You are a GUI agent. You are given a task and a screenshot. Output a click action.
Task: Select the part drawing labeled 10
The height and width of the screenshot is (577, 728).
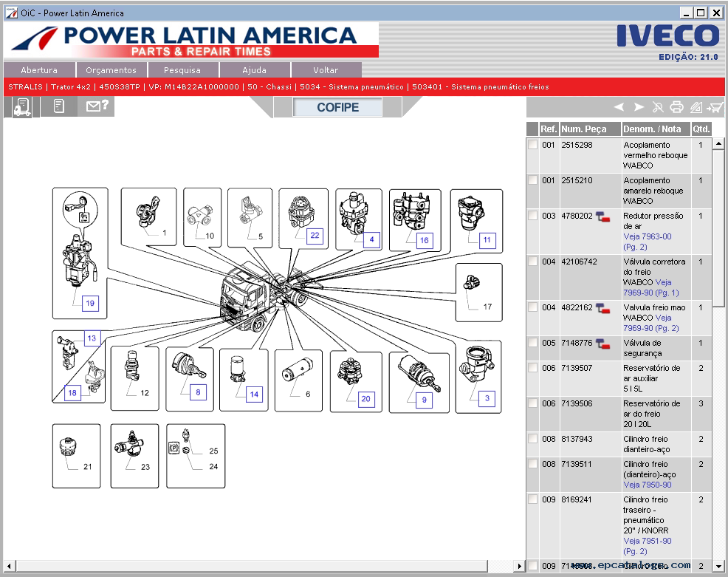click(202, 217)
